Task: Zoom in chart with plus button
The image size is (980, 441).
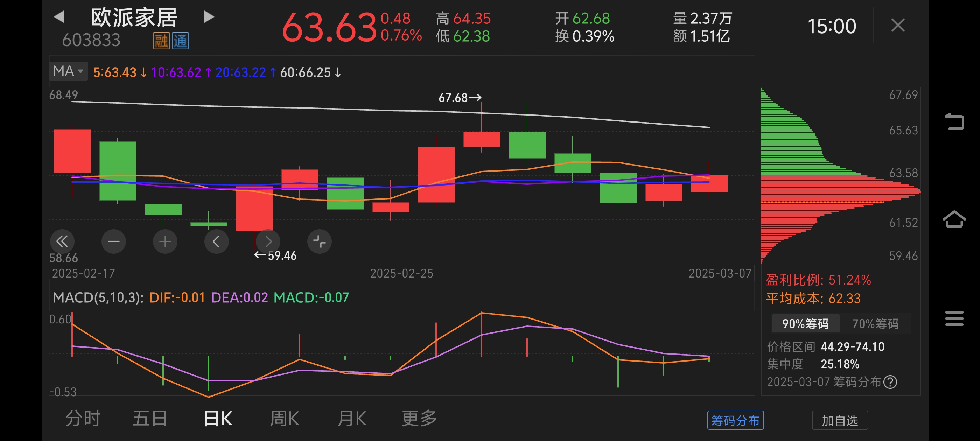Action: pos(165,241)
